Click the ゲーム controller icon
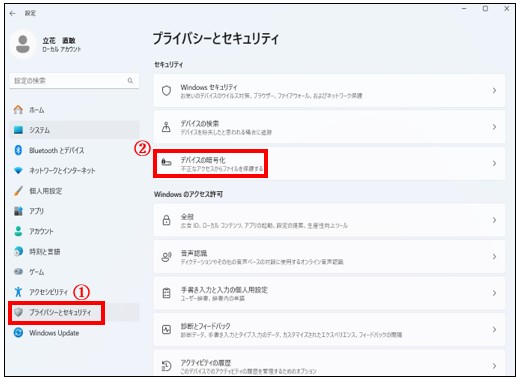This screenshot has height=377, width=517. point(18,272)
